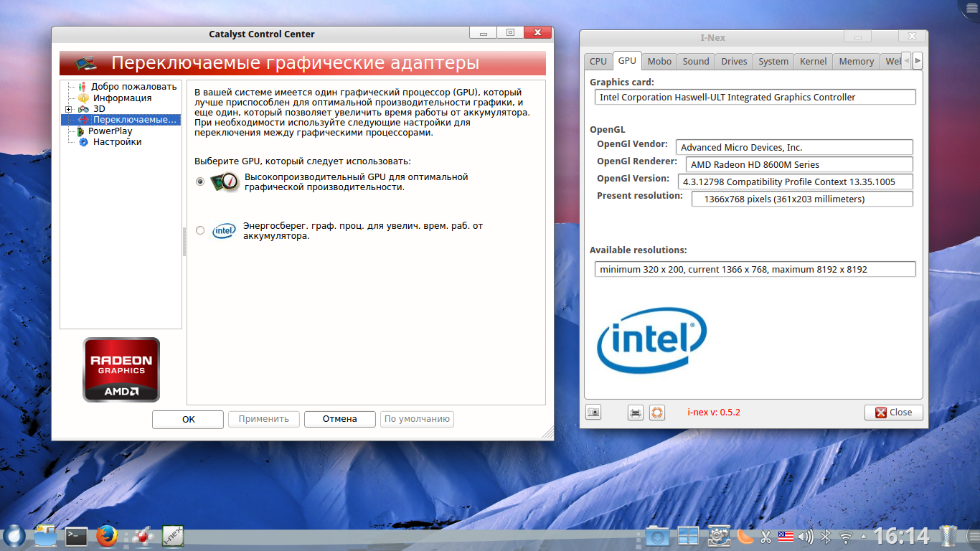980x551 pixels.
Task: Select the GPU tab in I-Nex
Action: coord(627,61)
